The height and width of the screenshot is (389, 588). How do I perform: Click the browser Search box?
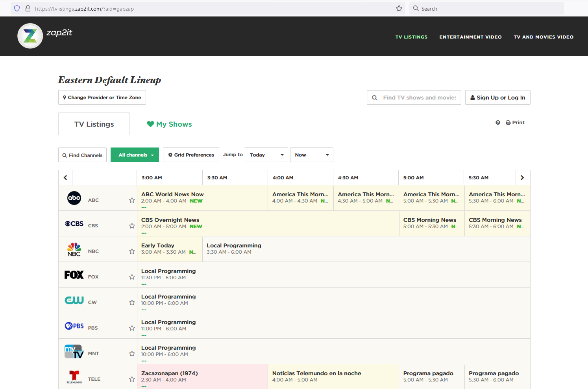pyautogui.click(x=486, y=8)
